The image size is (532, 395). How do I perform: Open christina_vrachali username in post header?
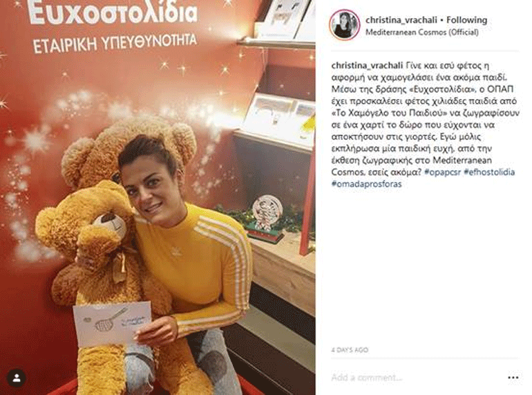tap(401, 20)
